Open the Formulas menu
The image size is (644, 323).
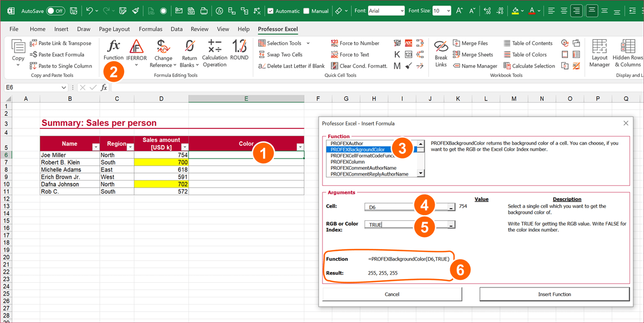coord(150,29)
